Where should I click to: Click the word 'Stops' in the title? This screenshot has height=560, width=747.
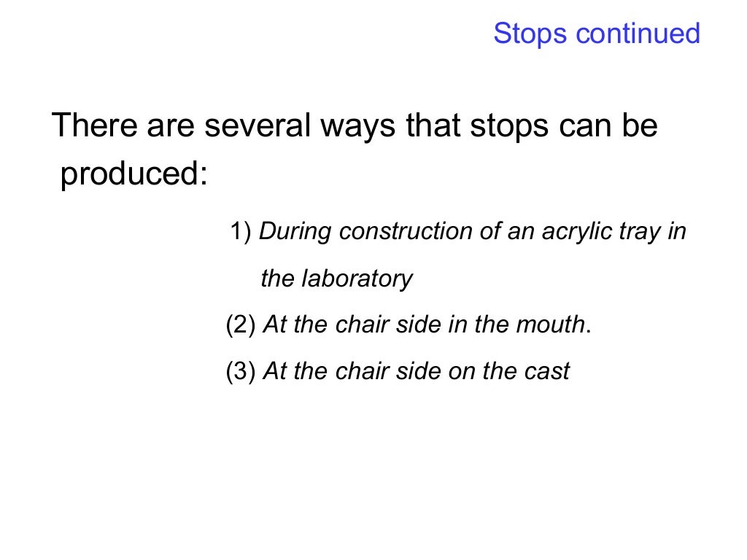point(530,34)
